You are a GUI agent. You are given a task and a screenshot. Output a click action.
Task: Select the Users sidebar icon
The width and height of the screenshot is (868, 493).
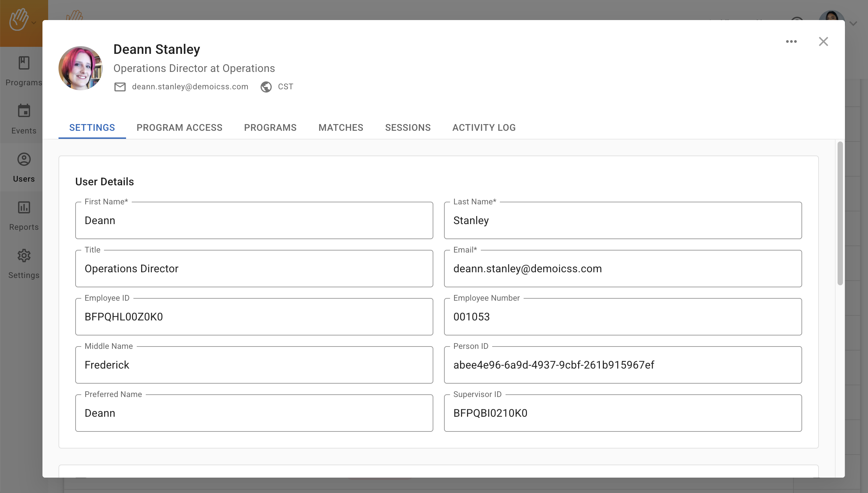[24, 160]
